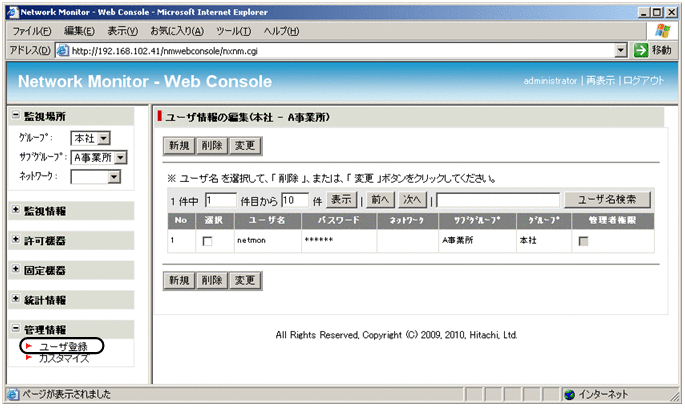Click the 移動 go button icon
Viewport: 685px width, 408px height.
[641, 50]
